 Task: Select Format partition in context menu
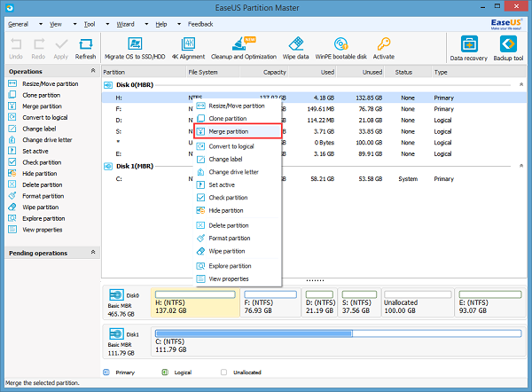(238, 239)
